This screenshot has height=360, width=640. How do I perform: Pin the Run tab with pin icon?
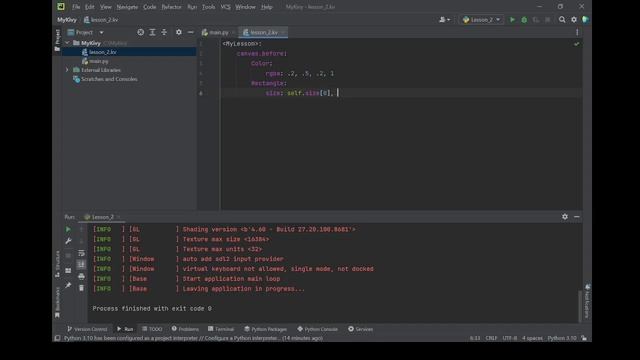pyautogui.click(x=68, y=285)
